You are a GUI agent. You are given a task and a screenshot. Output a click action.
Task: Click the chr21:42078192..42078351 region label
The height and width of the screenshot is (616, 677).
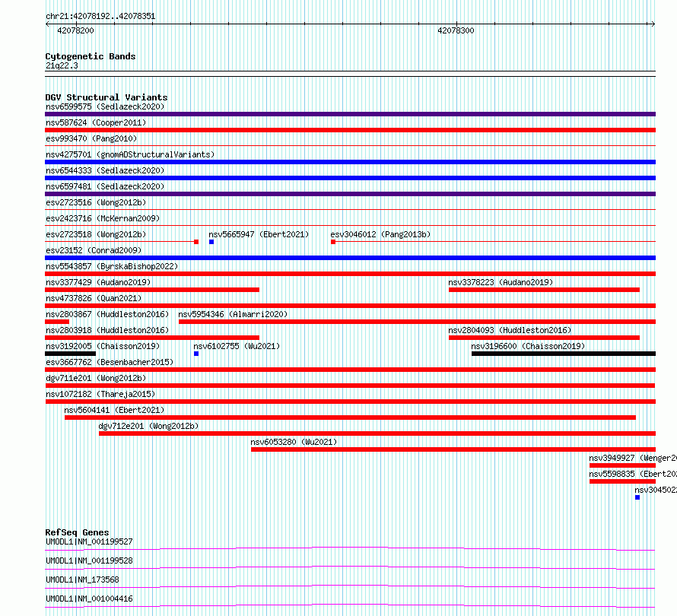tap(100, 17)
